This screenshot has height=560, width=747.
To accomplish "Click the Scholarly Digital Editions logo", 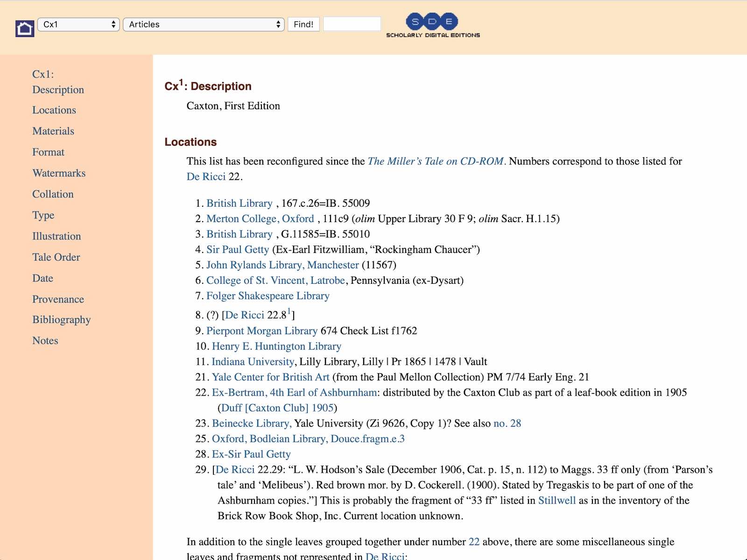I will coord(433,26).
